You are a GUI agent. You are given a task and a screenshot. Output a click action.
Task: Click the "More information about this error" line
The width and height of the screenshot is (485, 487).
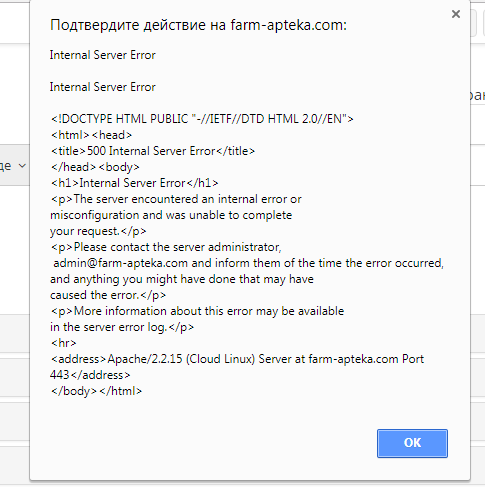click(x=197, y=311)
